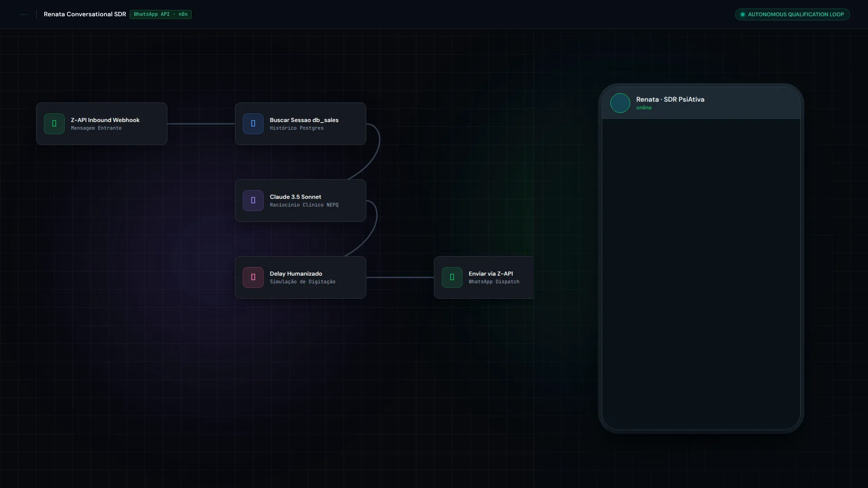Click the Renata Conversational SDR title
Image resolution: width=868 pixels, height=488 pixels.
tap(85, 14)
